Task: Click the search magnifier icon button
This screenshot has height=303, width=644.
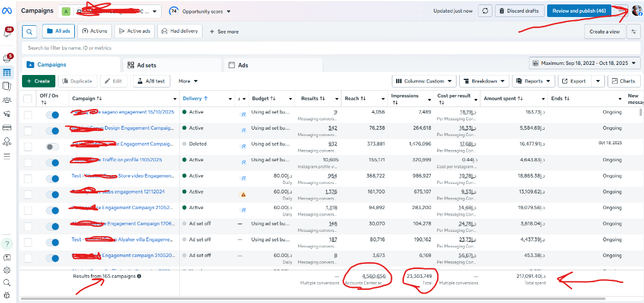Action: (29, 31)
